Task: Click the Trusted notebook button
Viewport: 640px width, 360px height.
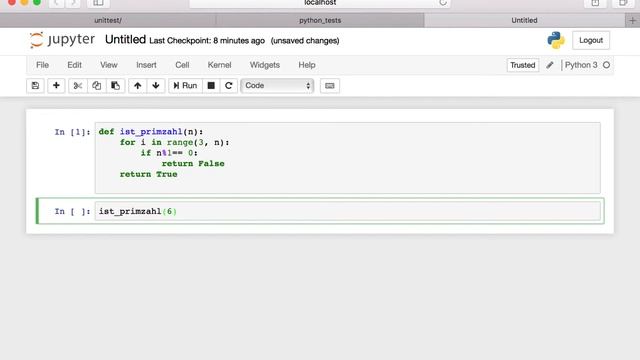Action: [x=522, y=65]
